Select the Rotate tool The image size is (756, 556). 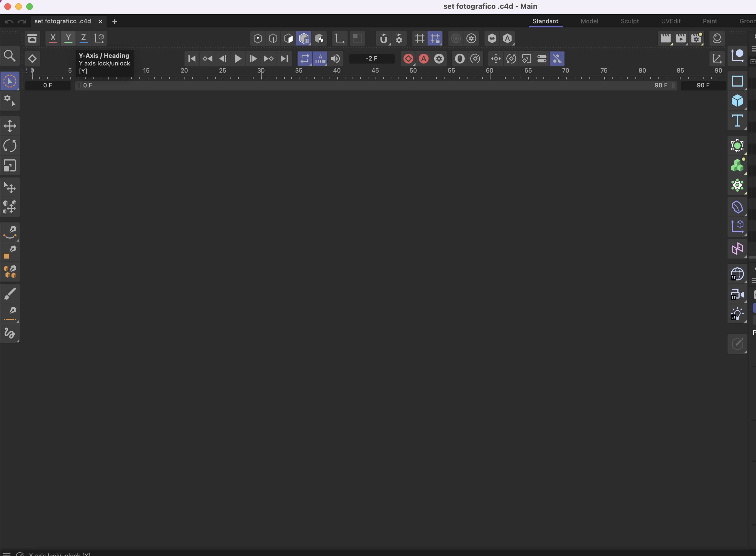point(10,146)
